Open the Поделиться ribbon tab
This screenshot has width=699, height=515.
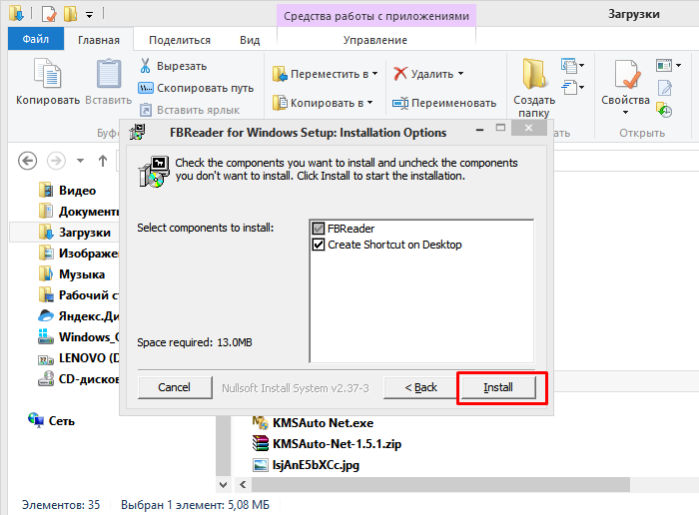[x=180, y=40]
